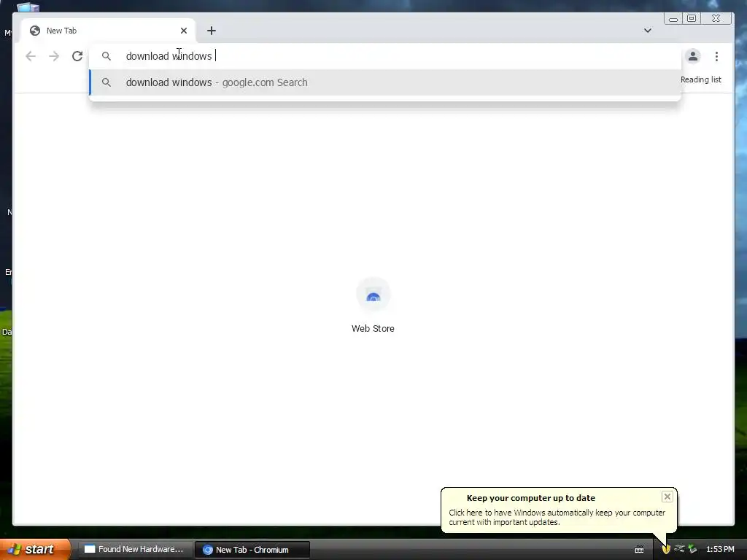
Task: Reload the page with refresh icon
Action: coord(77,56)
